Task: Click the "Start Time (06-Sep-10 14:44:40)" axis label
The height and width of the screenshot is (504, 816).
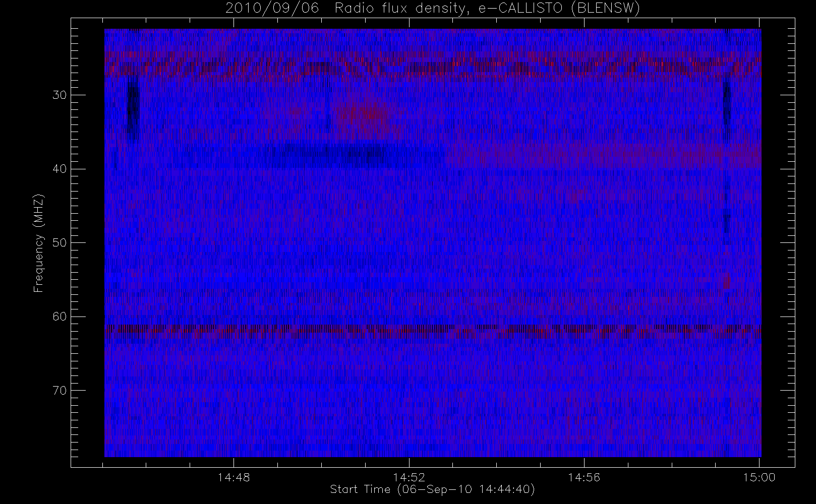Action: pos(432,489)
